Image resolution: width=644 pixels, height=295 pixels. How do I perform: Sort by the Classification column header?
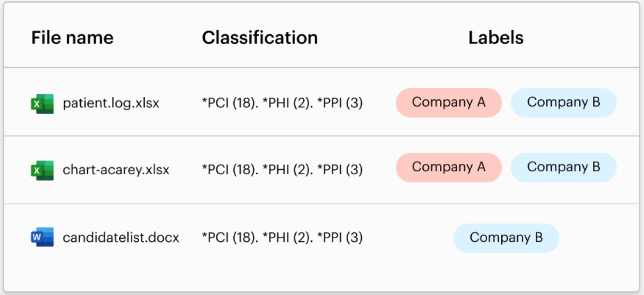click(x=260, y=37)
